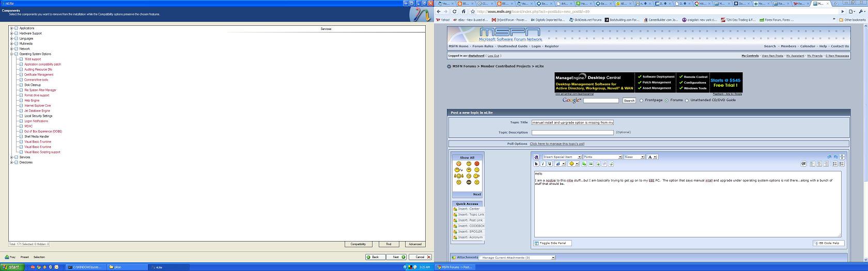Toggle bold in the post editor
This screenshot has height=271, width=868.
point(536,164)
